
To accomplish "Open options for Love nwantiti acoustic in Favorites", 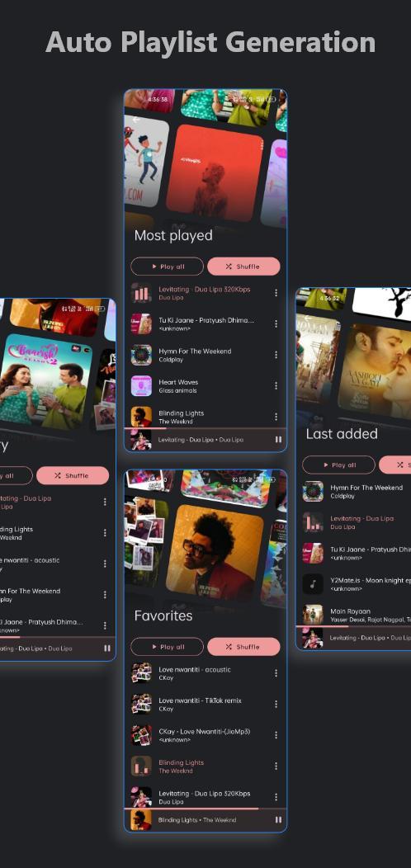I will pos(276,673).
